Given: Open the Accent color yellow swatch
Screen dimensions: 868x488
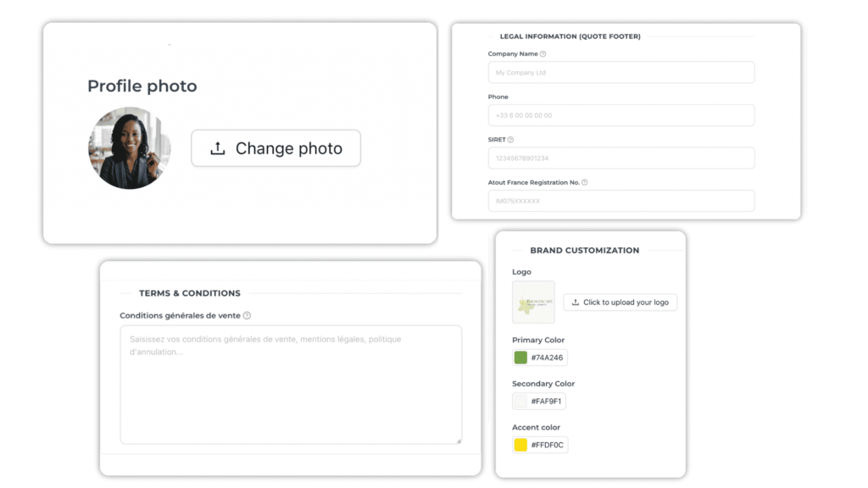Looking at the screenshot, I should [x=520, y=445].
